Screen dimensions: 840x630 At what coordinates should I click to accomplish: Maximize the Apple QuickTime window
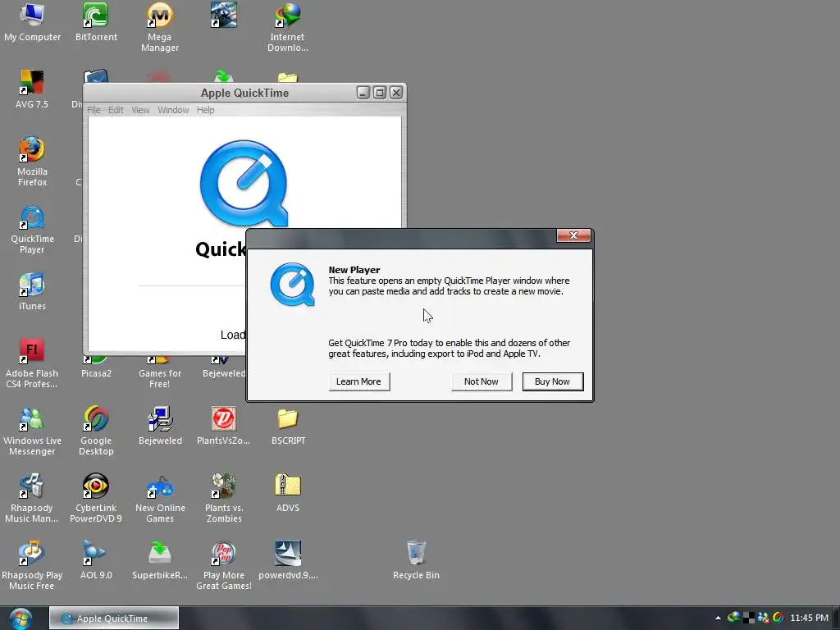pos(380,93)
